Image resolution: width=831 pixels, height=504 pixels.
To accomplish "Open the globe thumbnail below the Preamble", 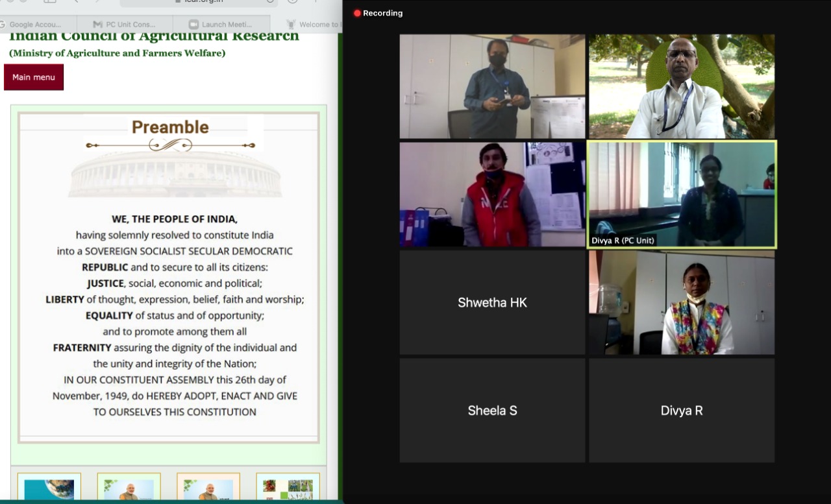I will pos(49,487).
